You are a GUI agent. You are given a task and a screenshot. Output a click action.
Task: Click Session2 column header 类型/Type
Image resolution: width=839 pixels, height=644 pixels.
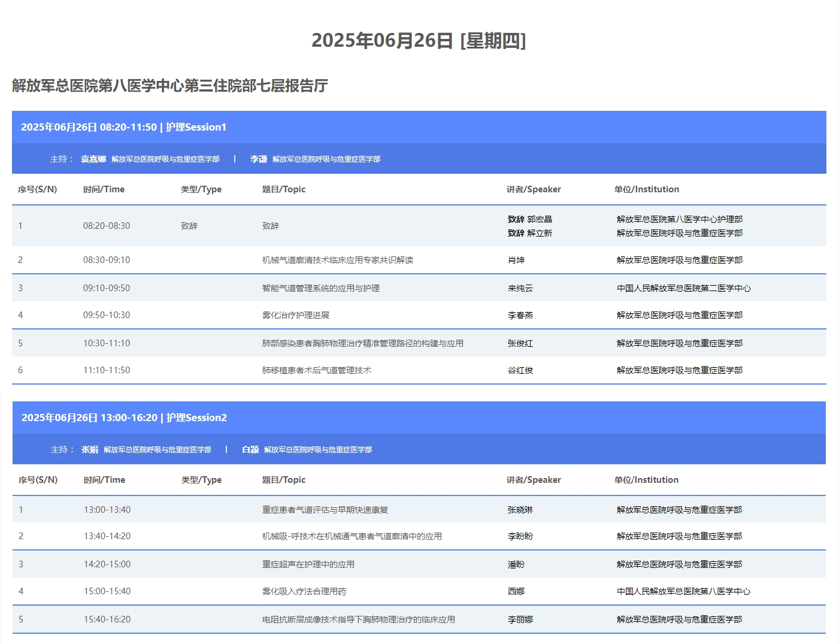click(202, 480)
